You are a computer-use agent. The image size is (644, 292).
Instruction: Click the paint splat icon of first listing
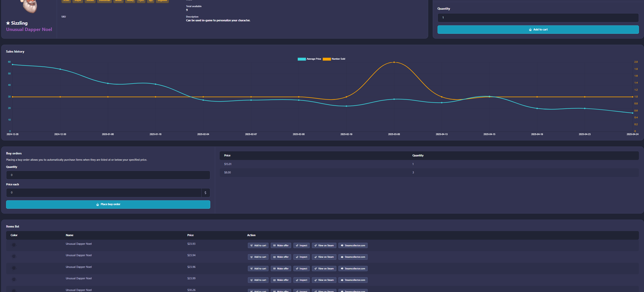(14, 245)
